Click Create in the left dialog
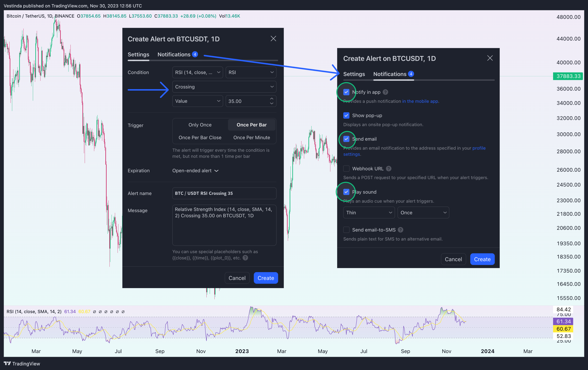 point(266,278)
